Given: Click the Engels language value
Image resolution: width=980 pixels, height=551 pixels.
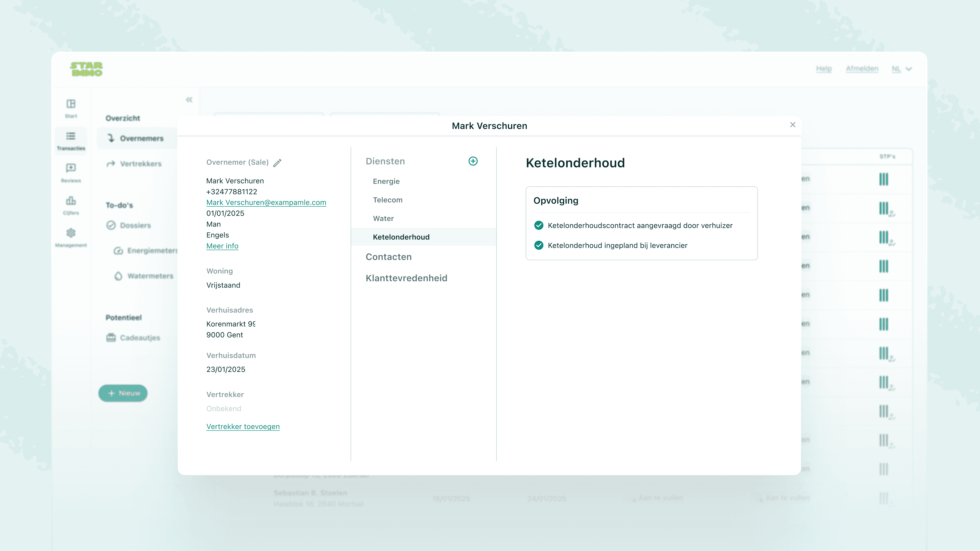Looking at the screenshot, I should pos(218,235).
